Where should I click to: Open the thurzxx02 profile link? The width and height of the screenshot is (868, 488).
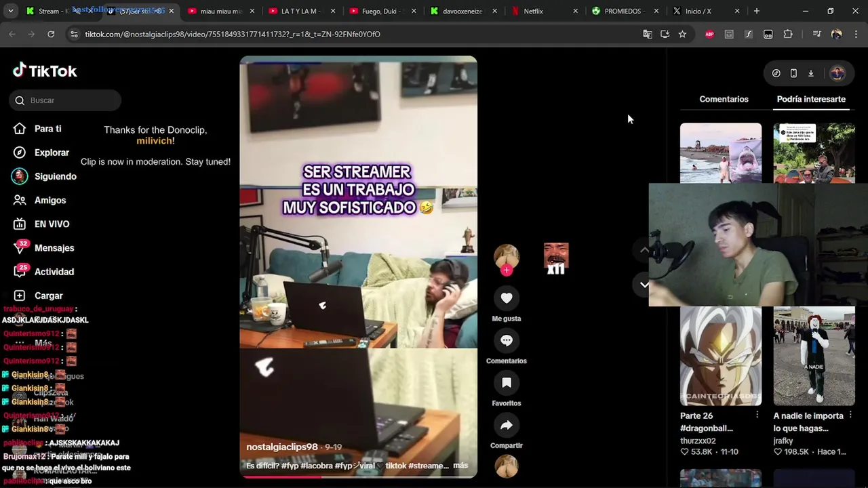pos(698,441)
